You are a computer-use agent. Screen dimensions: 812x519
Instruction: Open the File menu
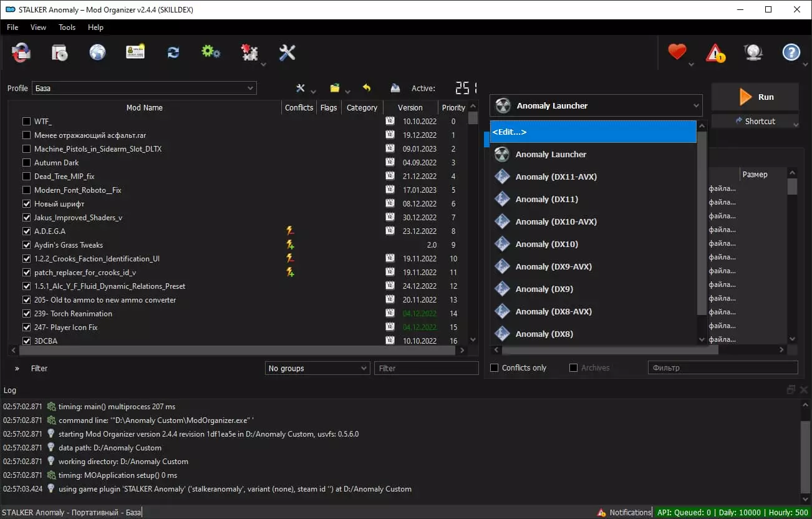[x=12, y=27]
